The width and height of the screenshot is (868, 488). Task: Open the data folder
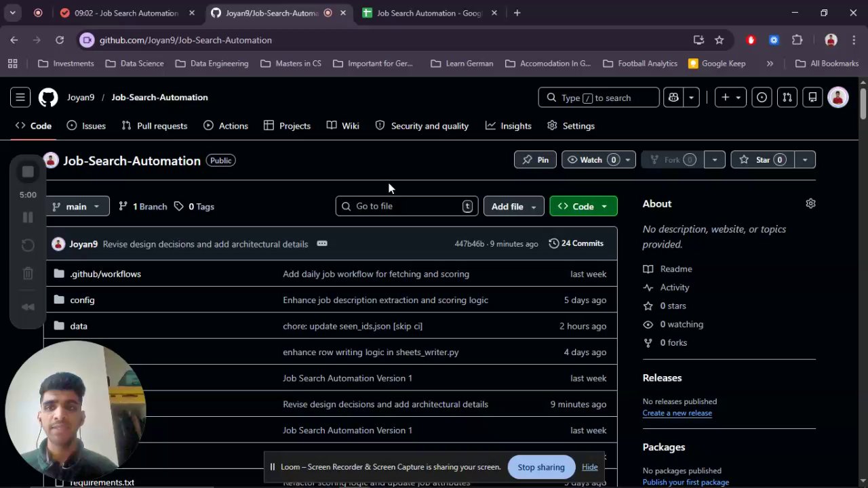[x=79, y=326]
